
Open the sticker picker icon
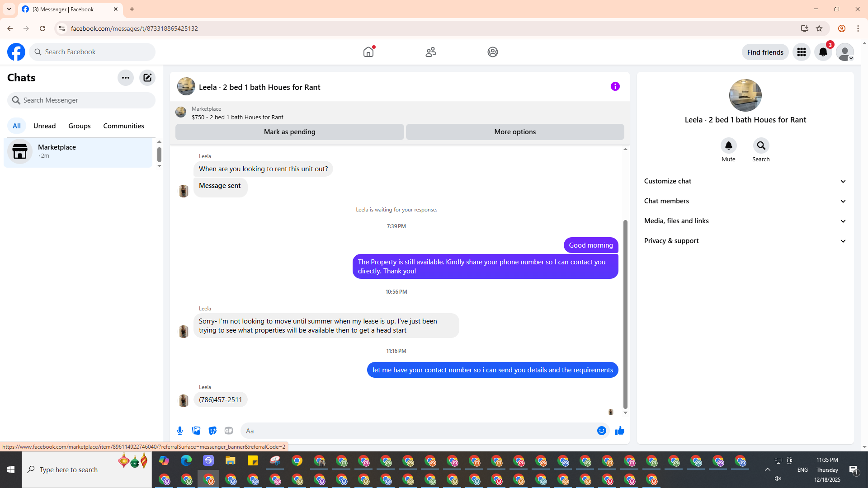tap(212, 431)
